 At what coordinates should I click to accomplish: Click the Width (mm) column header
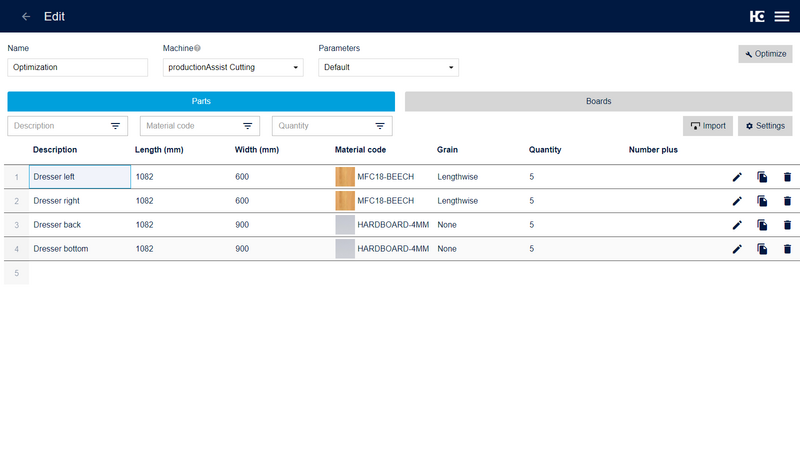pos(257,150)
